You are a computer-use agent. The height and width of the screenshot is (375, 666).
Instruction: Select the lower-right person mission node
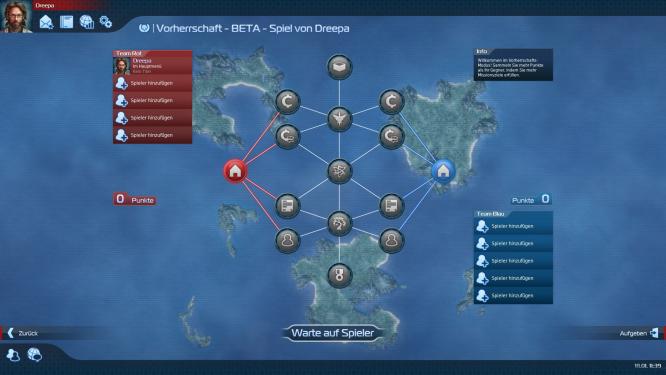point(391,241)
